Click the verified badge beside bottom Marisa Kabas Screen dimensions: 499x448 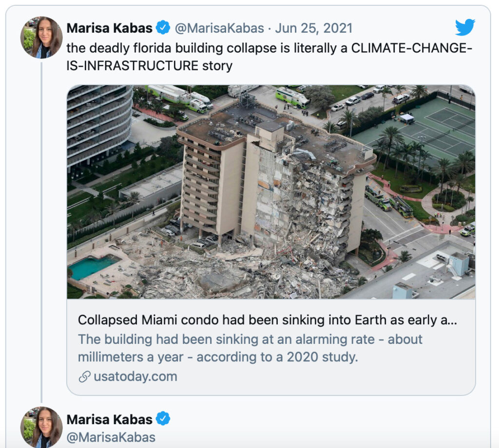click(x=163, y=419)
